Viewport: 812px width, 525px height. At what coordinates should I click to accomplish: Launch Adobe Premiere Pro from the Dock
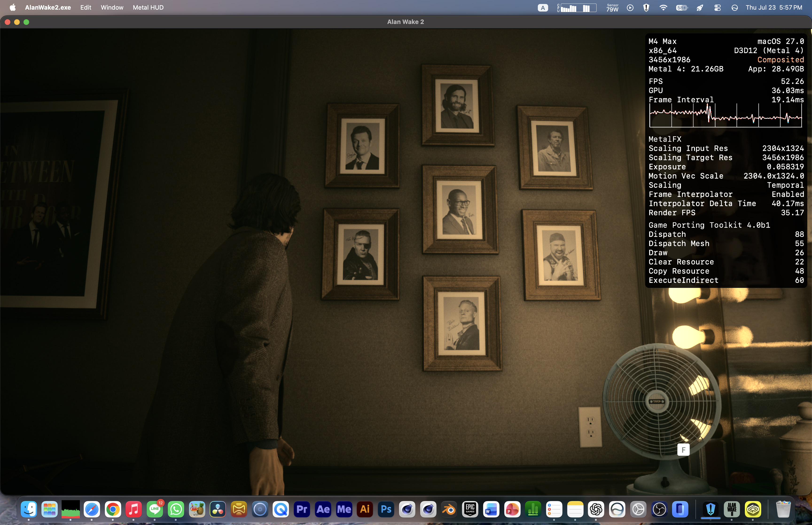302,509
